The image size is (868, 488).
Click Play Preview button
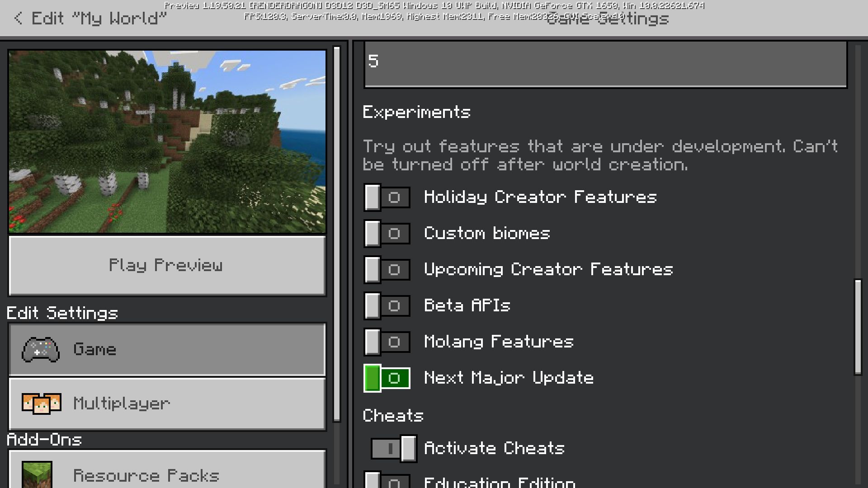click(166, 265)
